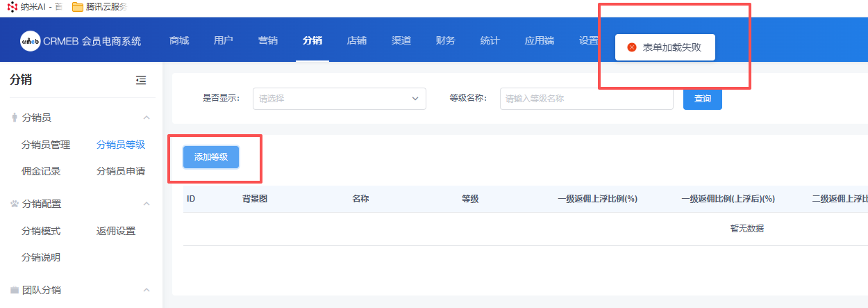The width and height of the screenshot is (868, 308).
Task: Select 返佣设置 in the sidebar menu
Action: click(116, 231)
